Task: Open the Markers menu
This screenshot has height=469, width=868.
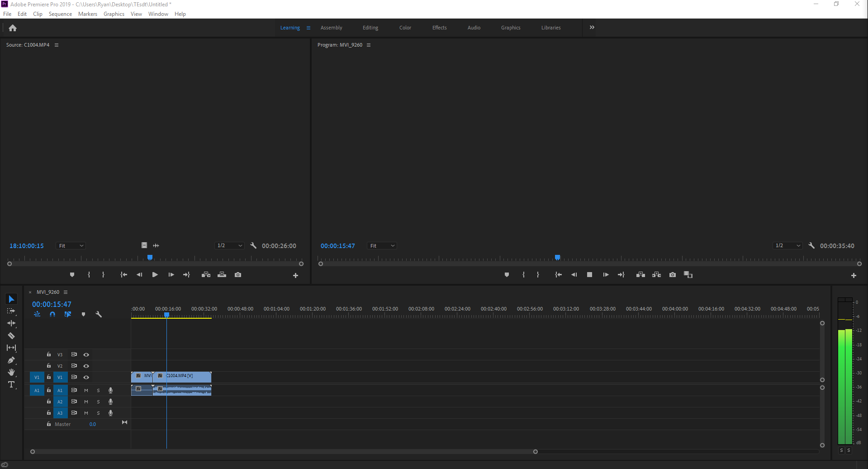Action: (88, 14)
